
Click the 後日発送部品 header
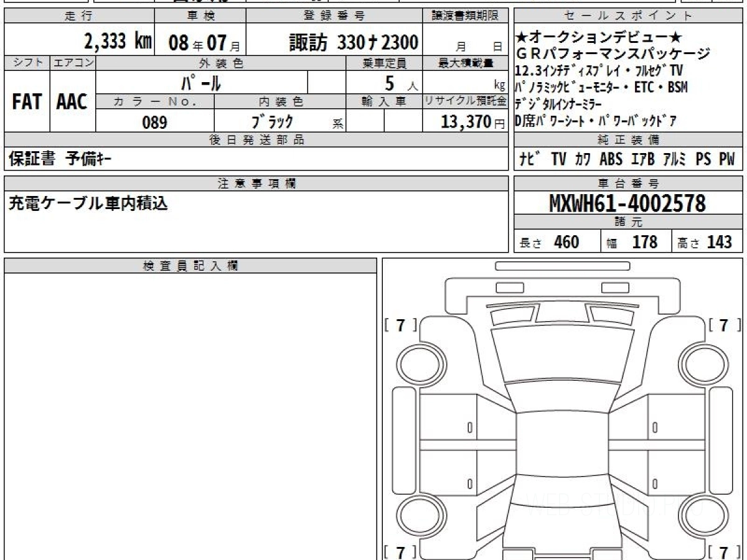point(256,140)
